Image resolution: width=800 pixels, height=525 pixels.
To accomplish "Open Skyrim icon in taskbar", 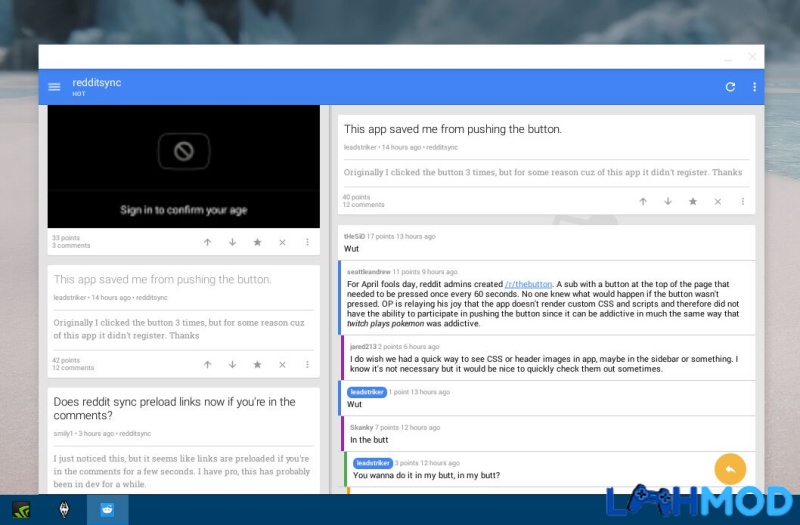I will tap(64, 509).
